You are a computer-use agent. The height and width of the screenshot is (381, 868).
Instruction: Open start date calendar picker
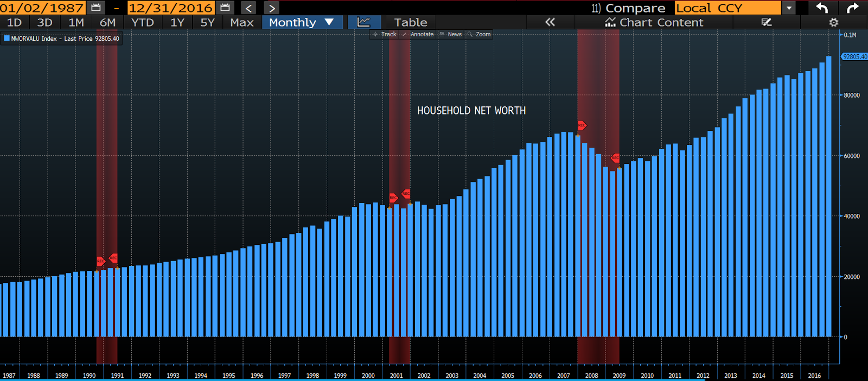[x=96, y=8]
